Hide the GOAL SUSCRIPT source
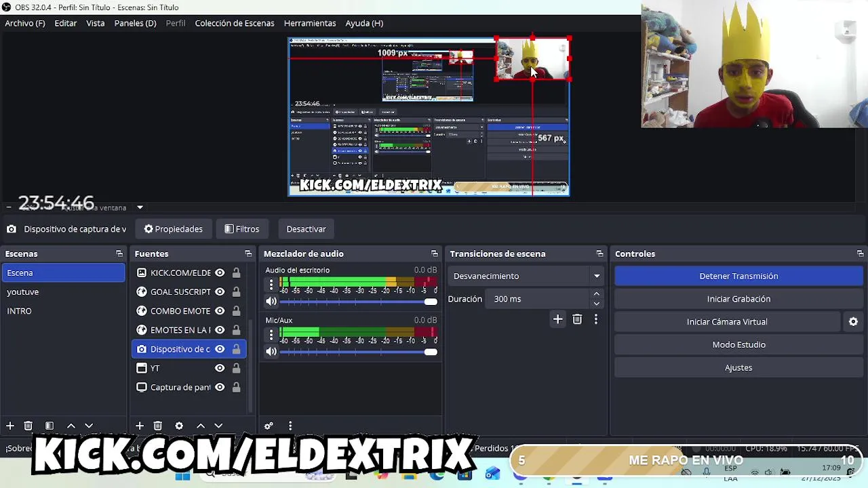The height and width of the screenshot is (488, 868). 220,291
